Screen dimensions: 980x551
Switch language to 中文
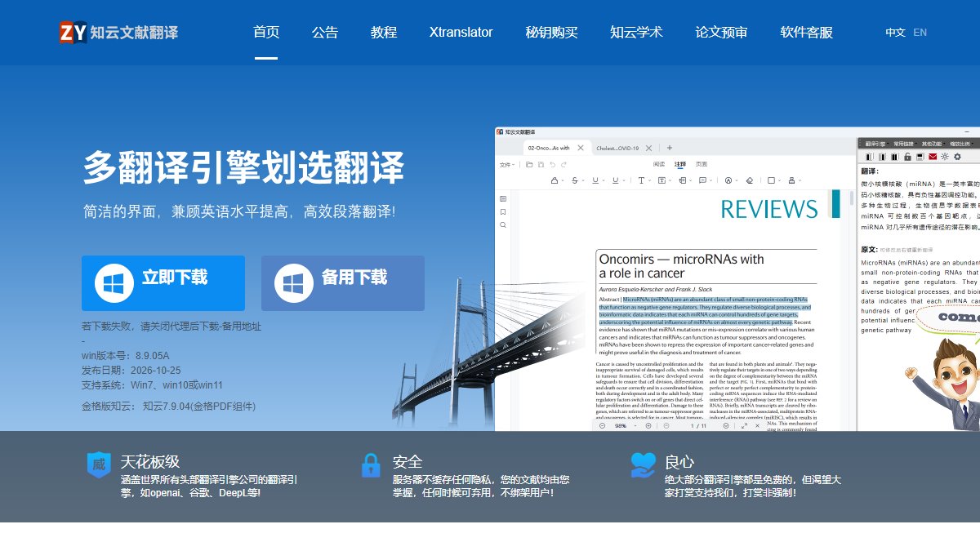point(896,33)
